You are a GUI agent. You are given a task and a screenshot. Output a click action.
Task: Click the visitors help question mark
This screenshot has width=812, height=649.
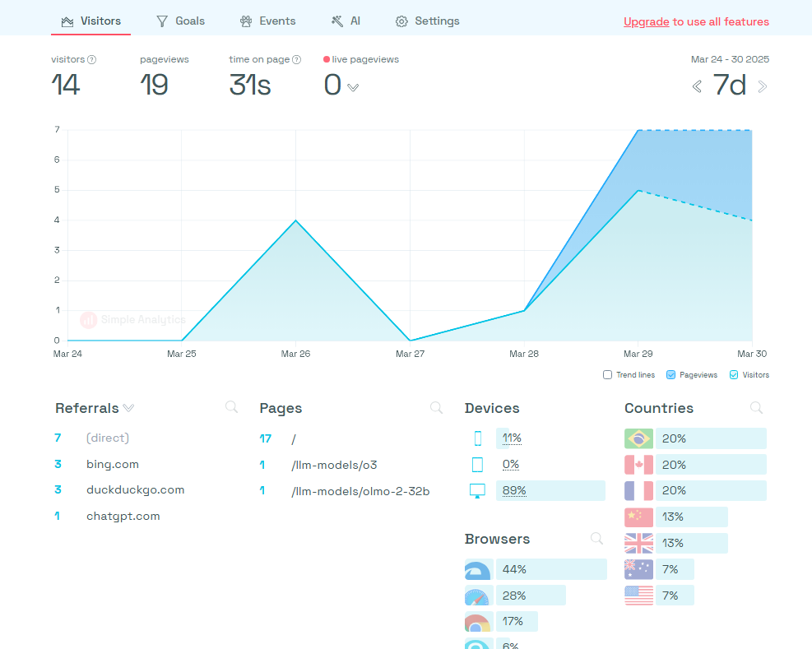(91, 59)
